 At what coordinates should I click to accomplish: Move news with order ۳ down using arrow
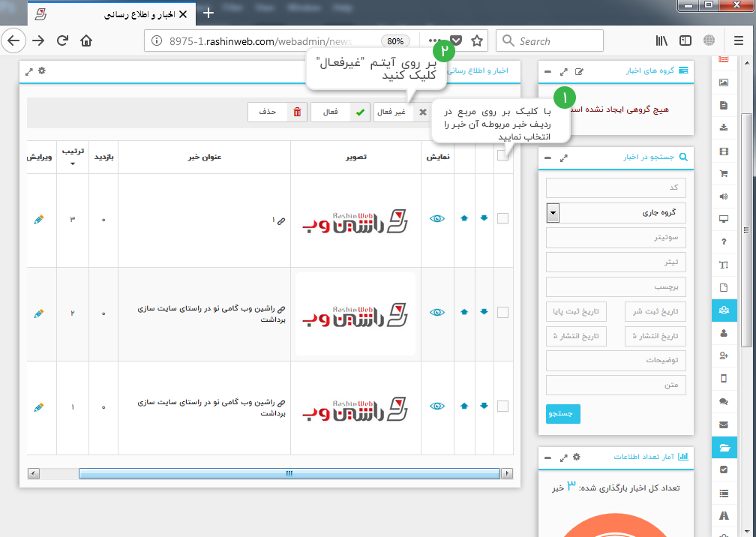coord(484,218)
